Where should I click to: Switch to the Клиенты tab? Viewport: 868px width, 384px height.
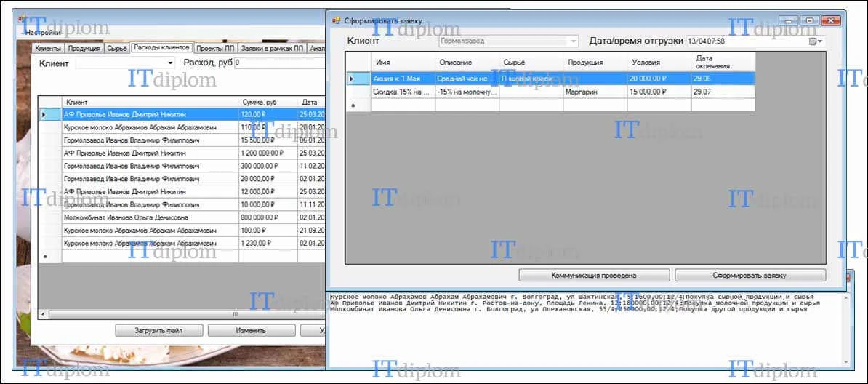pyautogui.click(x=47, y=49)
